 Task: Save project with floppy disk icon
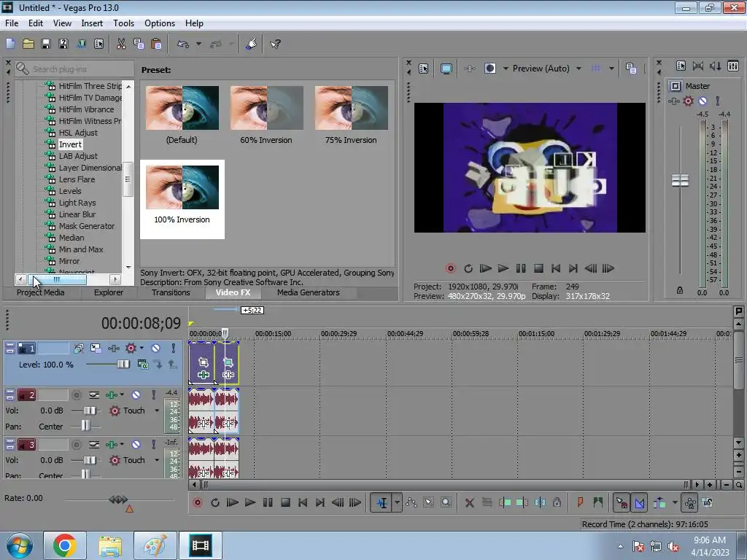tap(46, 44)
